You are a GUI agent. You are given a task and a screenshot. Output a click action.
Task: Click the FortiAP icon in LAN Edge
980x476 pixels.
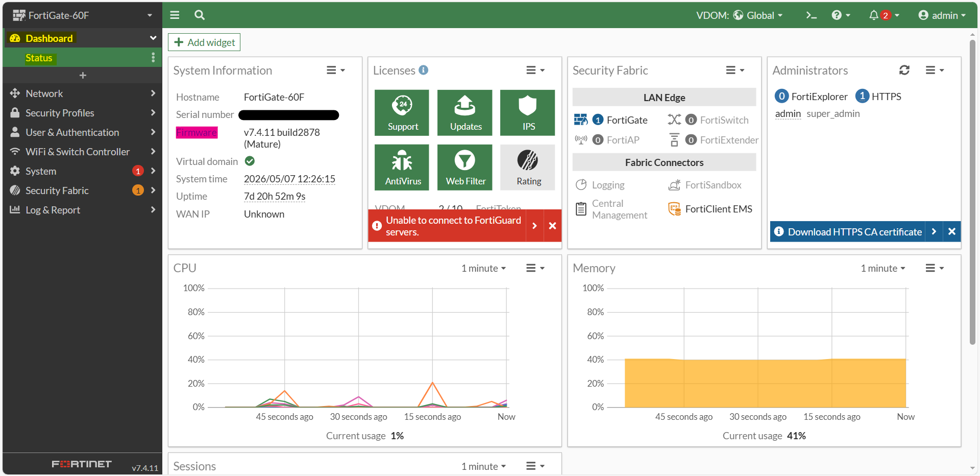click(x=581, y=139)
